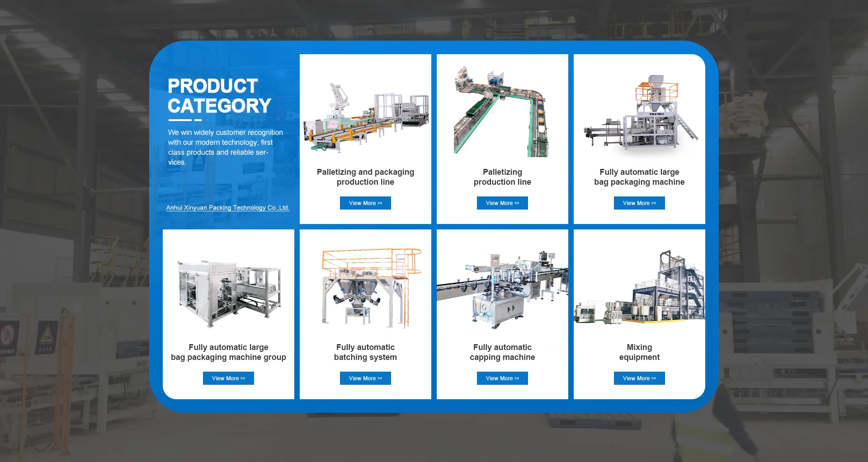
Task: Select the 'Palletizing and packaging production line' title
Action: coord(365,177)
